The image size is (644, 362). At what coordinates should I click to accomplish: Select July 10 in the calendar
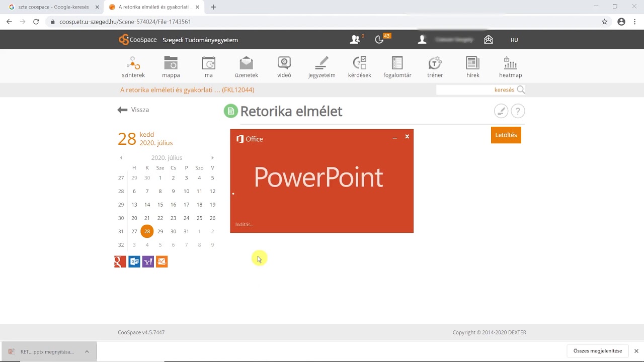(186, 191)
